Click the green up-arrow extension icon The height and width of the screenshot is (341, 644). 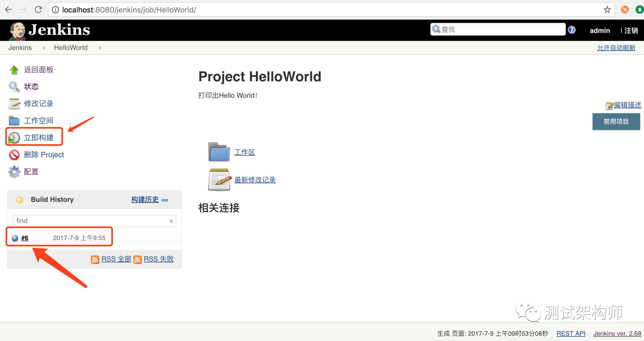click(640, 10)
